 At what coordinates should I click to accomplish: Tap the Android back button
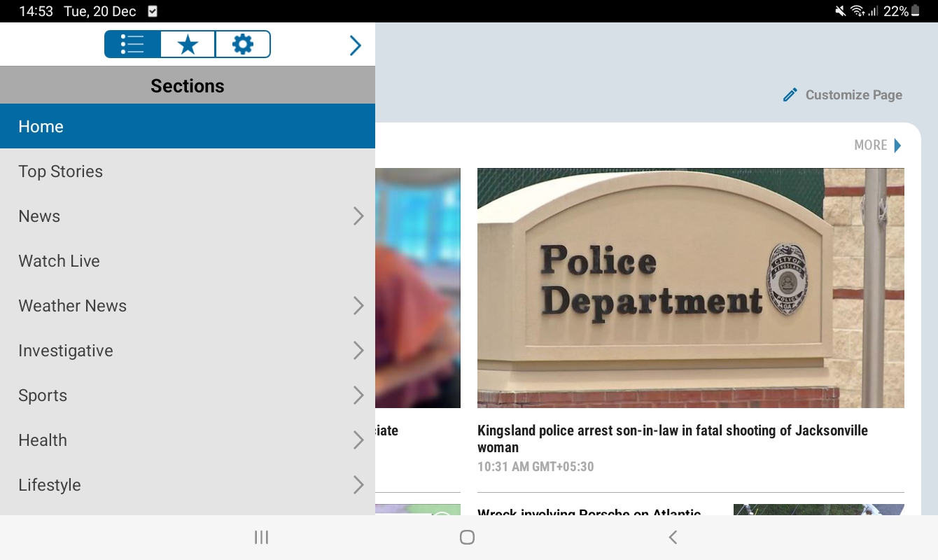[673, 537]
